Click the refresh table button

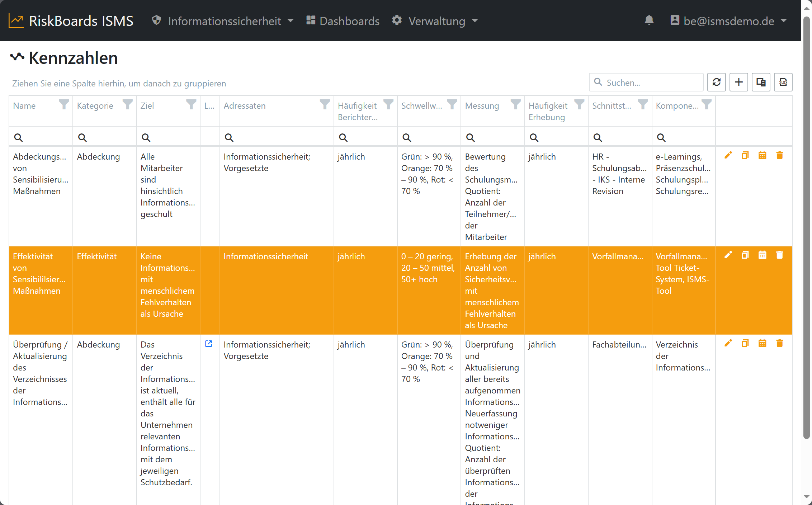pos(716,82)
